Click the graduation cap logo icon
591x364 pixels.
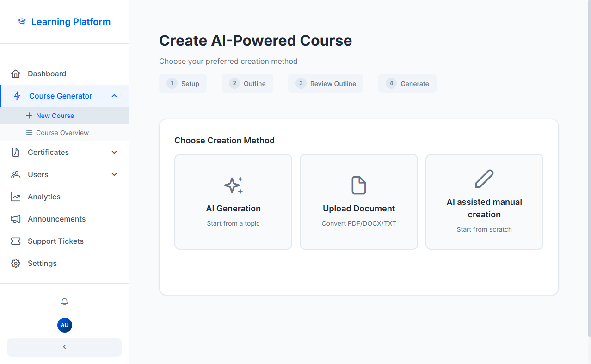coord(22,22)
